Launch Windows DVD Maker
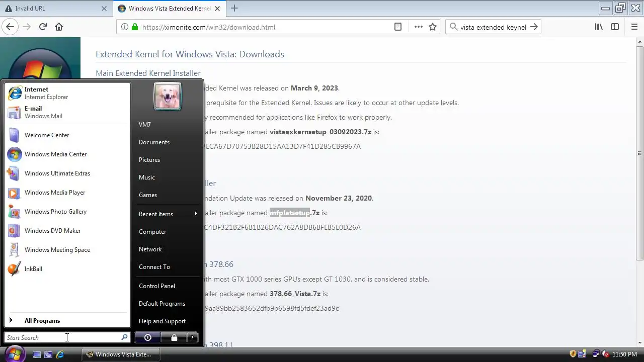644x362 pixels. click(x=67, y=231)
